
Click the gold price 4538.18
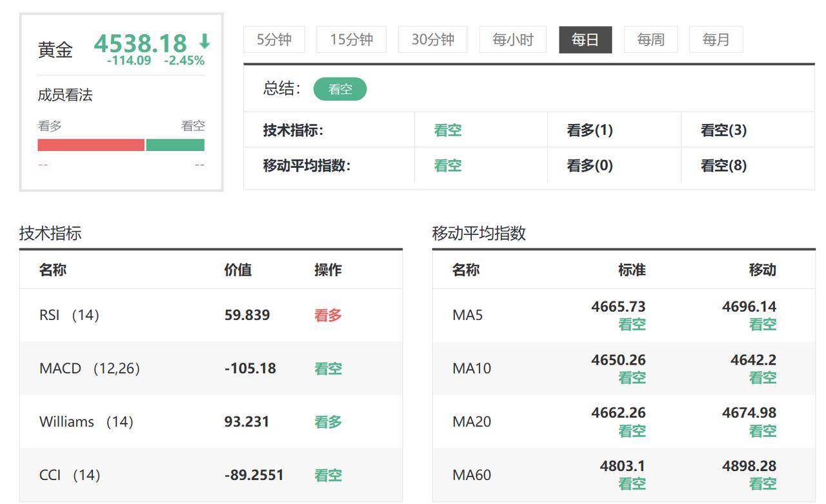point(140,43)
